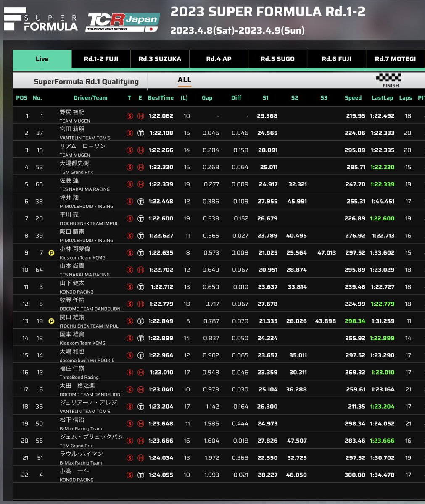Click the Diff column header

[236, 98]
